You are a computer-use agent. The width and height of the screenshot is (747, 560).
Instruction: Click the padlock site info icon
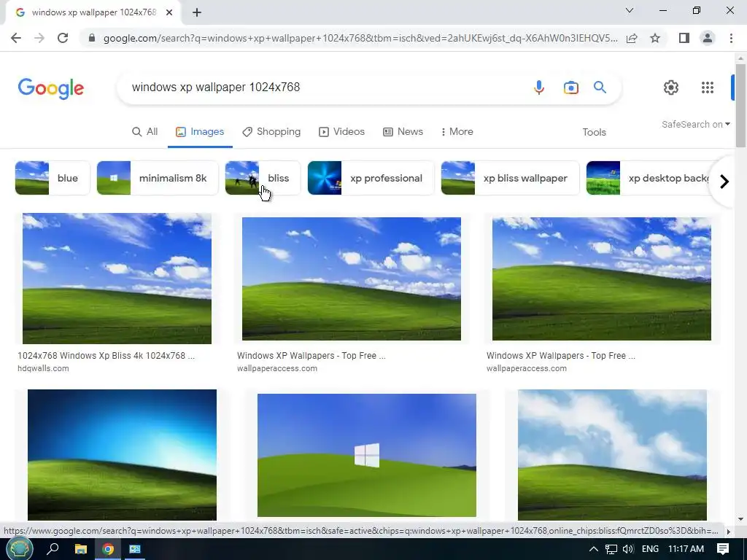tap(92, 38)
